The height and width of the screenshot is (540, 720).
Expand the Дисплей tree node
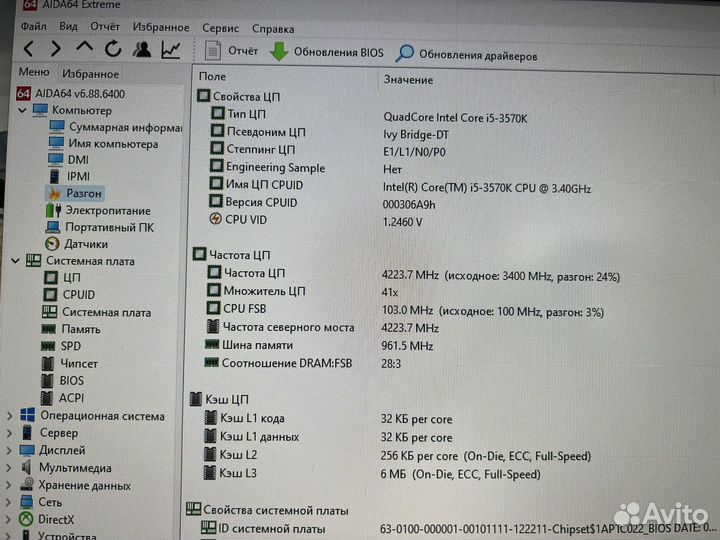pos(10,451)
